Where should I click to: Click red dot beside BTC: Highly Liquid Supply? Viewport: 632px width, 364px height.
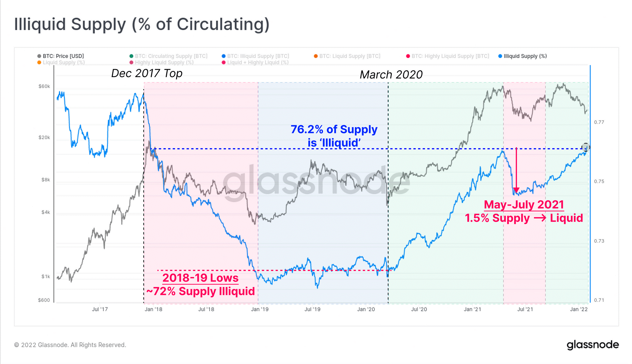click(x=408, y=56)
